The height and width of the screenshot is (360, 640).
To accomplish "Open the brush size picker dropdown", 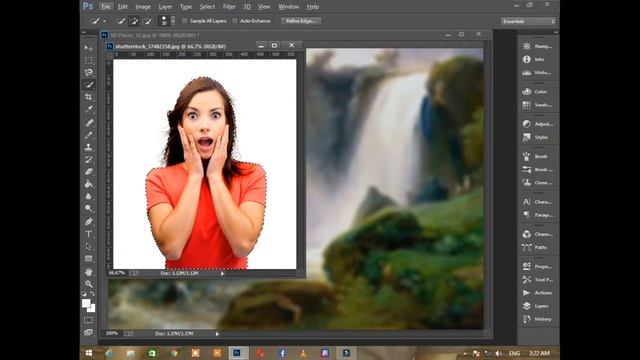I will click(x=173, y=21).
